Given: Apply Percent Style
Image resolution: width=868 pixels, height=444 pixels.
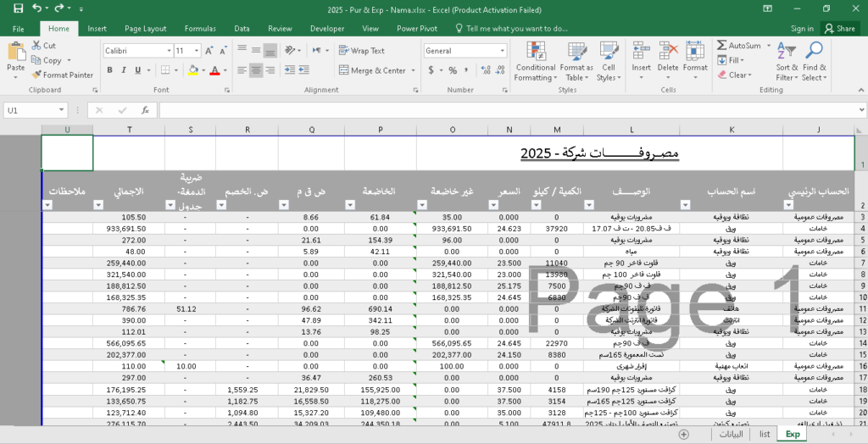Looking at the screenshot, I should [x=453, y=70].
